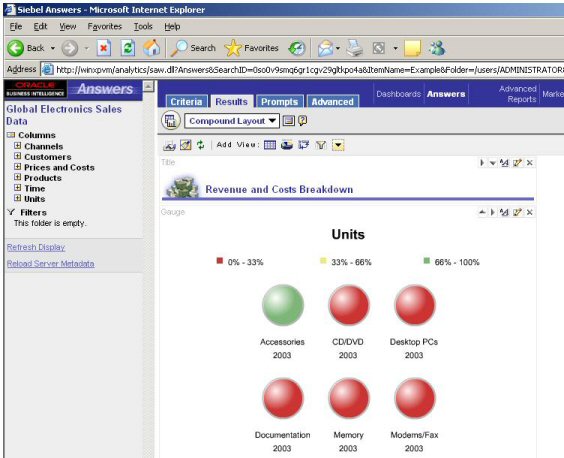Click the Print icon in browser toolbar
This screenshot has height=458, width=564.
click(x=354, y=48)
